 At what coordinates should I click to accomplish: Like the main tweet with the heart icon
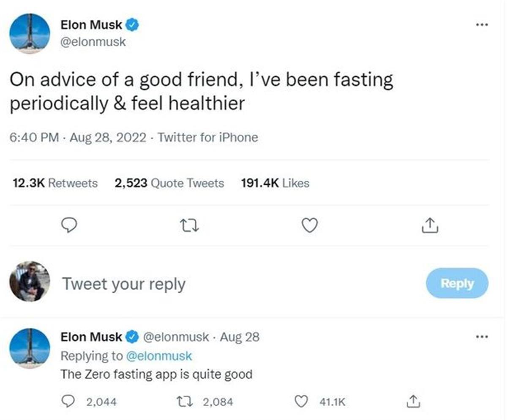[310, 226]
